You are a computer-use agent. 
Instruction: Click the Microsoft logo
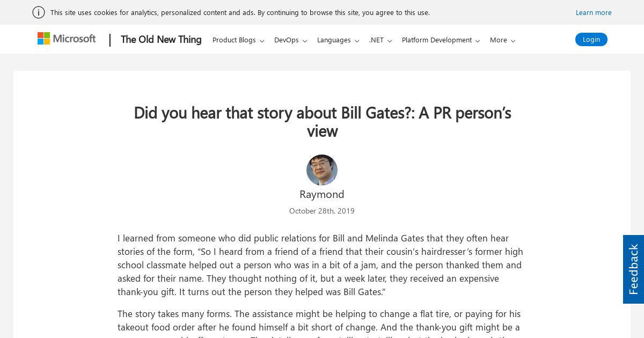67,39
